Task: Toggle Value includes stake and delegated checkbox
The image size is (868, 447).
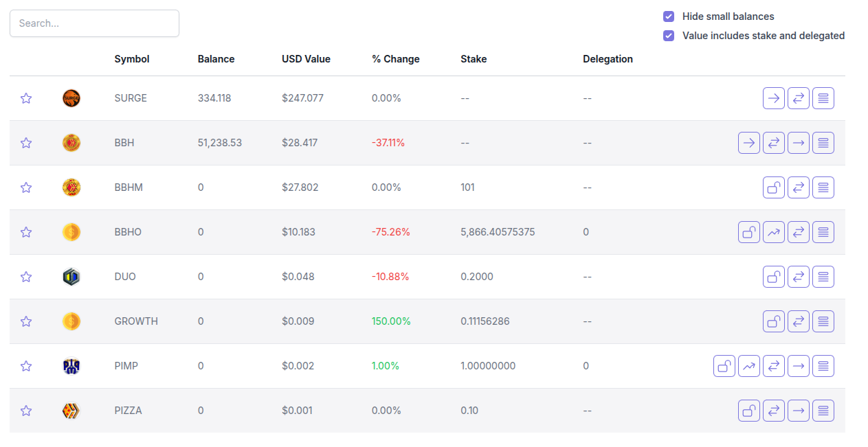Action: (x=669, y=36)
